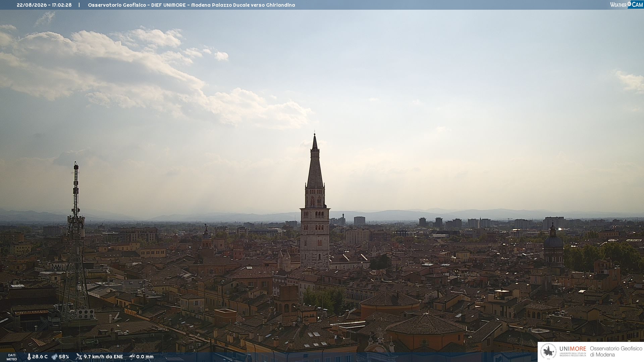
Task: Click the humidity water drops icon
Action: pos(54,357)
